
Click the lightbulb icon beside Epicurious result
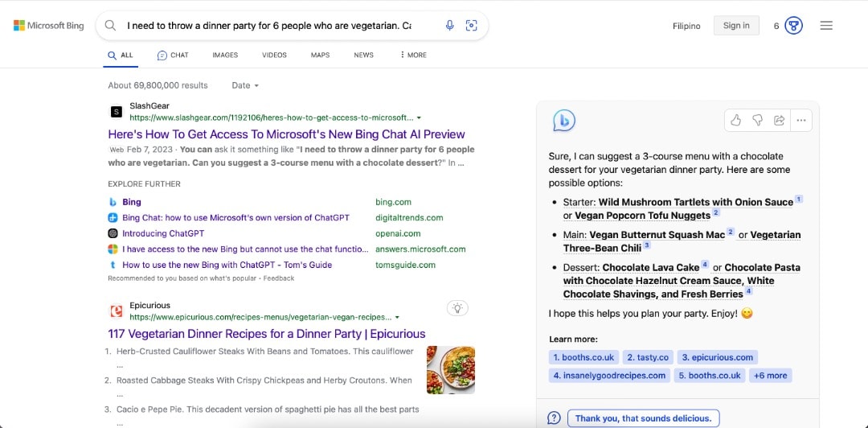click(457, 308)
